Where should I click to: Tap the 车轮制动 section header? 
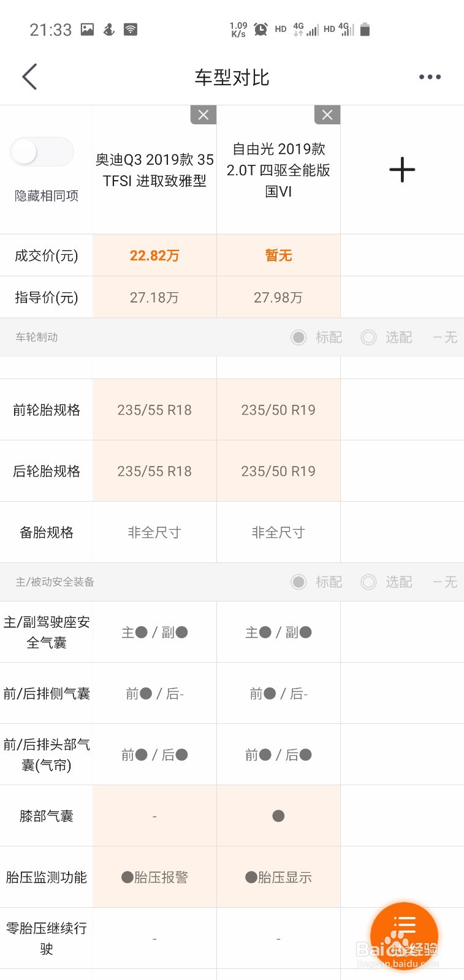pyautogui.click(x=37, y=337)
